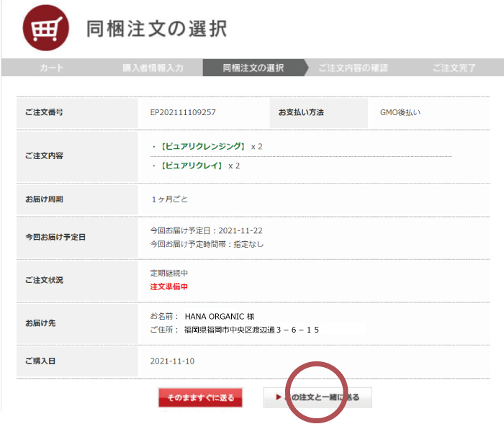Click the arrow icon on この注文と一緒に送る button
Image resolution: width=504 pixels, height=424 pixels.
tap(278, 397)
